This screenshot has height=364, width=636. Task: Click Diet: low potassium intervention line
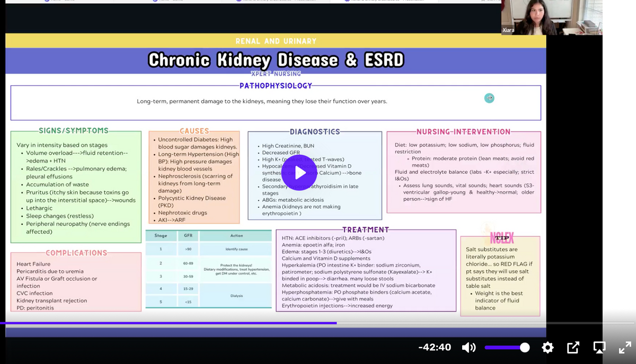pos(464,148)
